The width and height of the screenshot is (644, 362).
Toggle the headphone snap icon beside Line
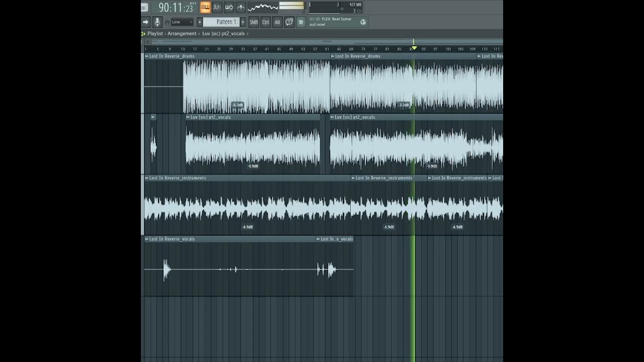[168, 23]
